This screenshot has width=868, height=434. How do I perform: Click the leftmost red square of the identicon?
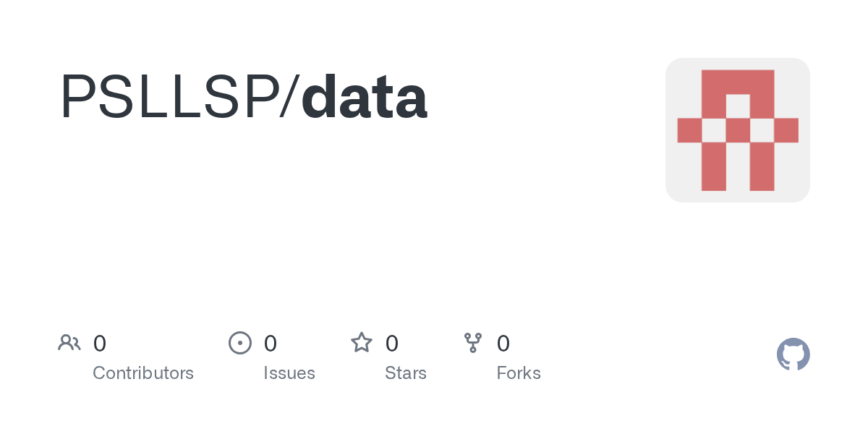click(689, 130)
